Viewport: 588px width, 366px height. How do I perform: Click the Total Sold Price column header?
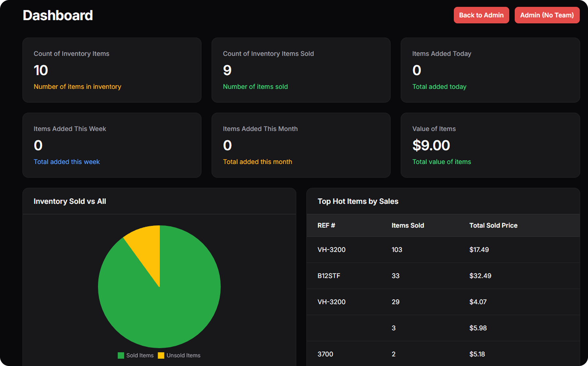[493, 225]
